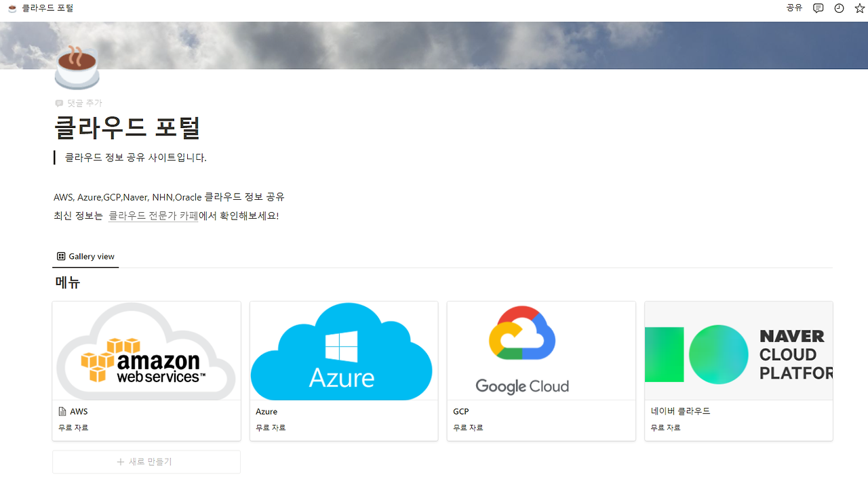
Task: Click the Azure card title
Action: [267, 411]
